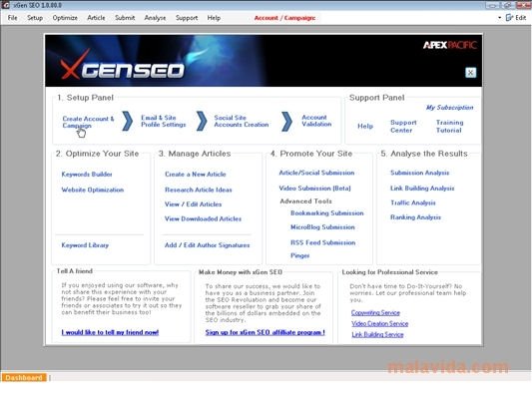
Task: Open the Setup menu
Action: pos(35,18)
